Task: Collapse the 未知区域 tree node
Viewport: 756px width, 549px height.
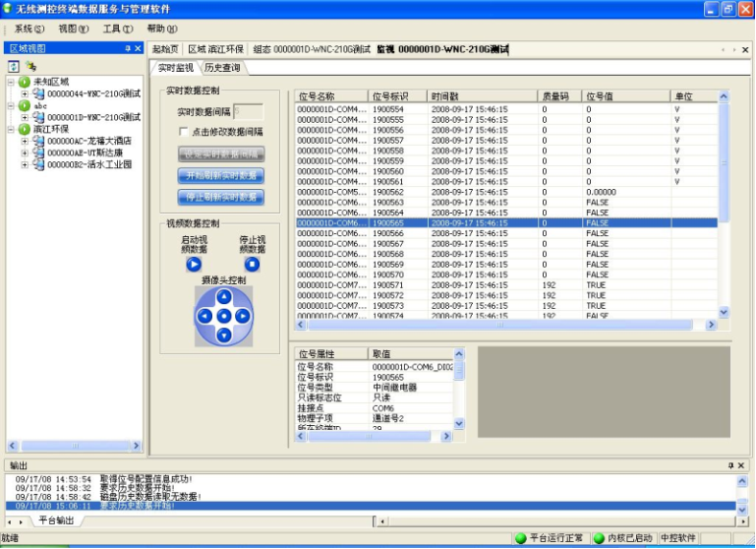Action: pos(11,82)
